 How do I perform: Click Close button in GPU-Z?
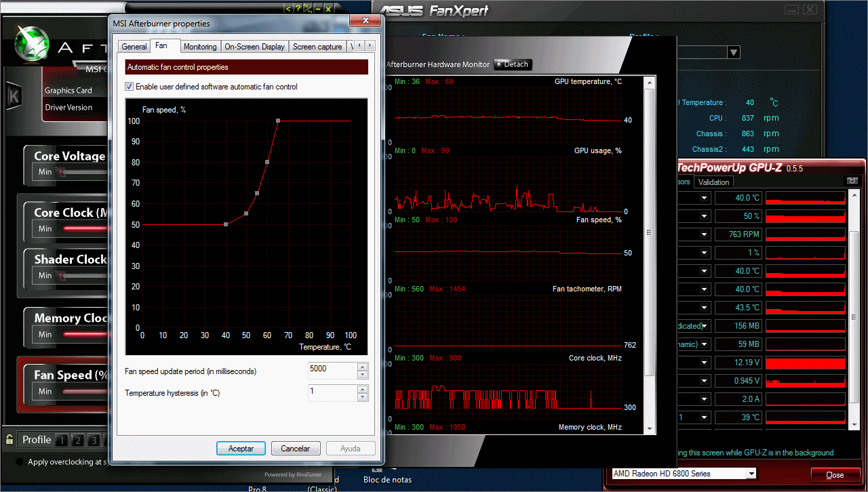(835, 475)
